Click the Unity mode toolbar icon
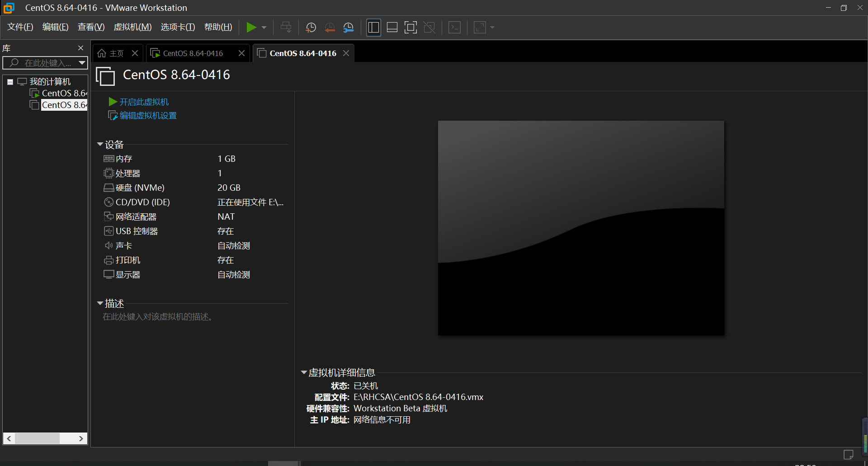The image size is (868, 466). coord(429,28)
